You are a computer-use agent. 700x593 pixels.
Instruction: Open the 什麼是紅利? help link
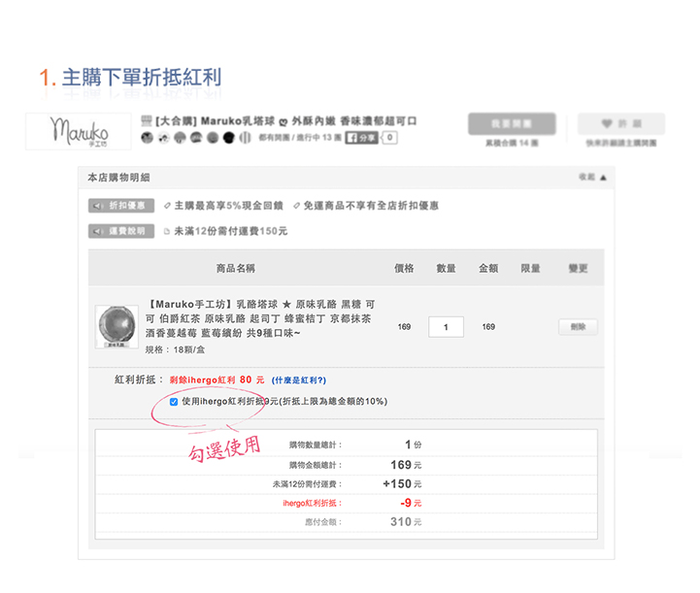point(299,380)
